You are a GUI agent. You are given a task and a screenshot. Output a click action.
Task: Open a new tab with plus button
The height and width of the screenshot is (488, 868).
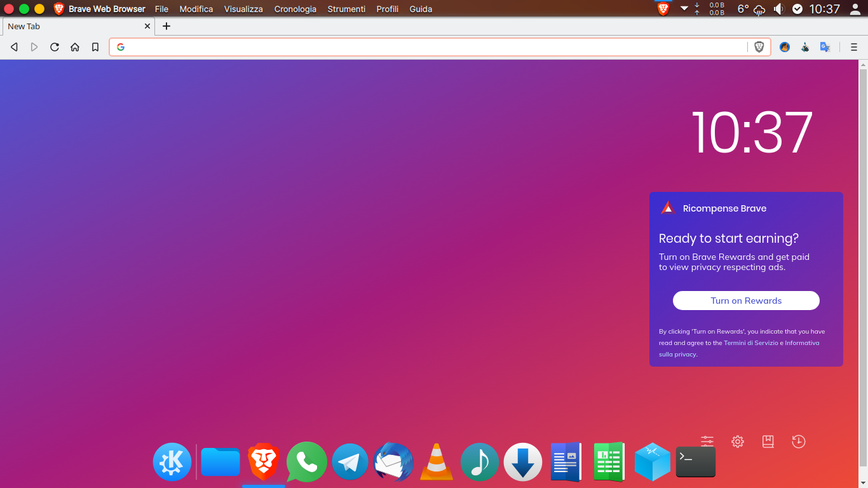(166, 26)
